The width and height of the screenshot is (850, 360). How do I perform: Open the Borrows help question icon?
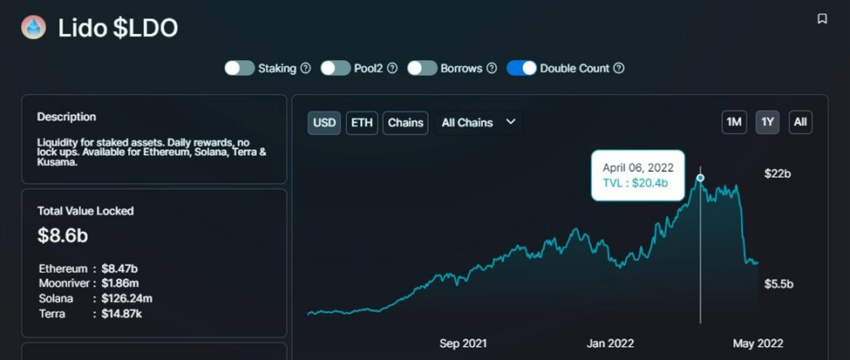click(492, 68)
